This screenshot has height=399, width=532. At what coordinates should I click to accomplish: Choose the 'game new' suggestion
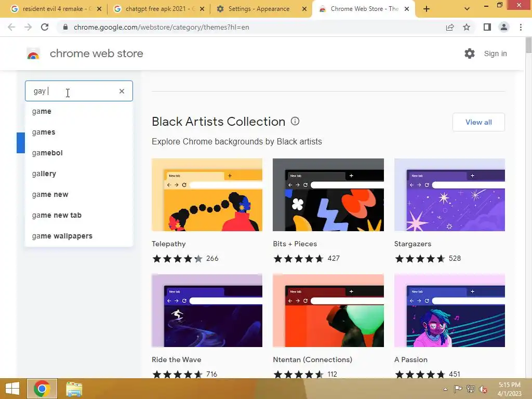(x=79, y=194)
